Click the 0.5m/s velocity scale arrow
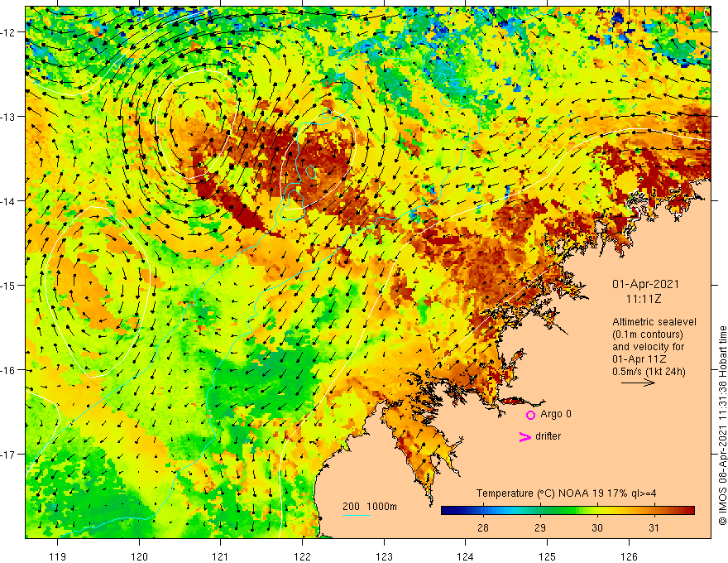 [638, 383]
